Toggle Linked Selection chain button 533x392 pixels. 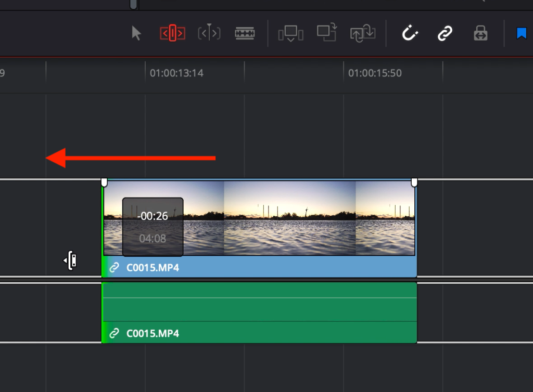point(445,34)
